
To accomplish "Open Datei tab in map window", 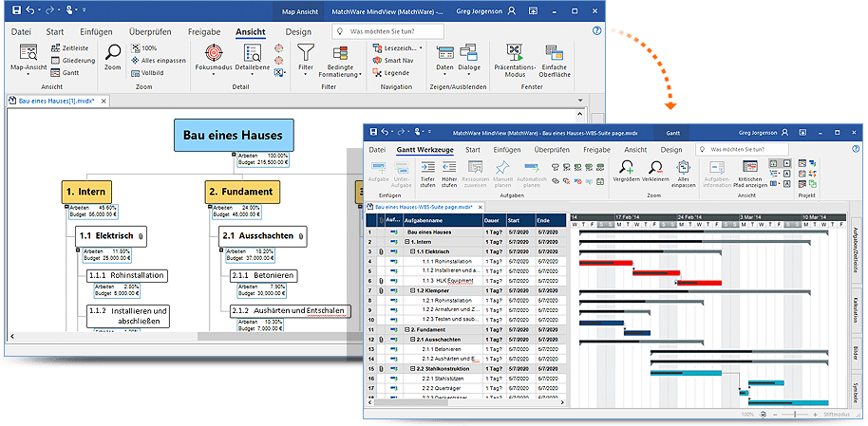I will click(x=21, y=31).
